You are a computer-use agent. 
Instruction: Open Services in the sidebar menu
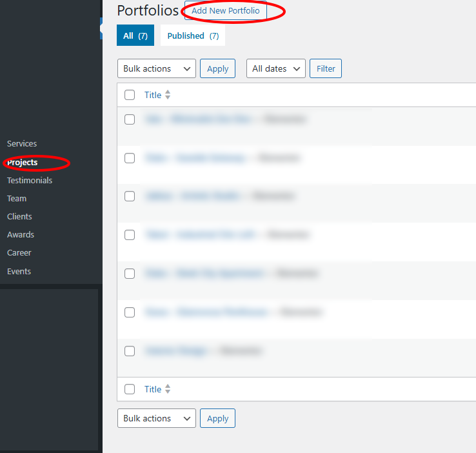[22, 144]
